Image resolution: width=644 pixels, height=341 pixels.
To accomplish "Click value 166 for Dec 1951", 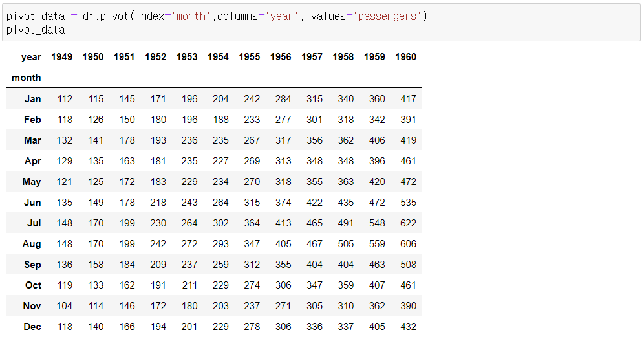I will click(x=127, y=327).
